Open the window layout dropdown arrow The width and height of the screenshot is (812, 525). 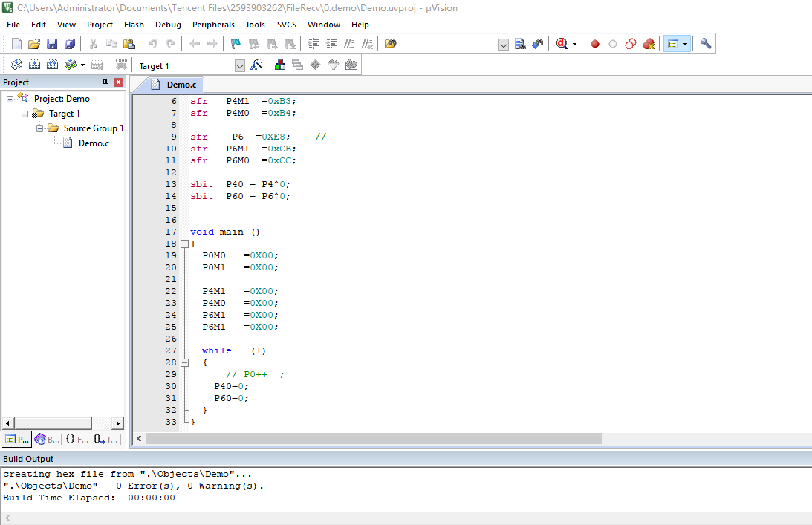[x=685, y=44]
